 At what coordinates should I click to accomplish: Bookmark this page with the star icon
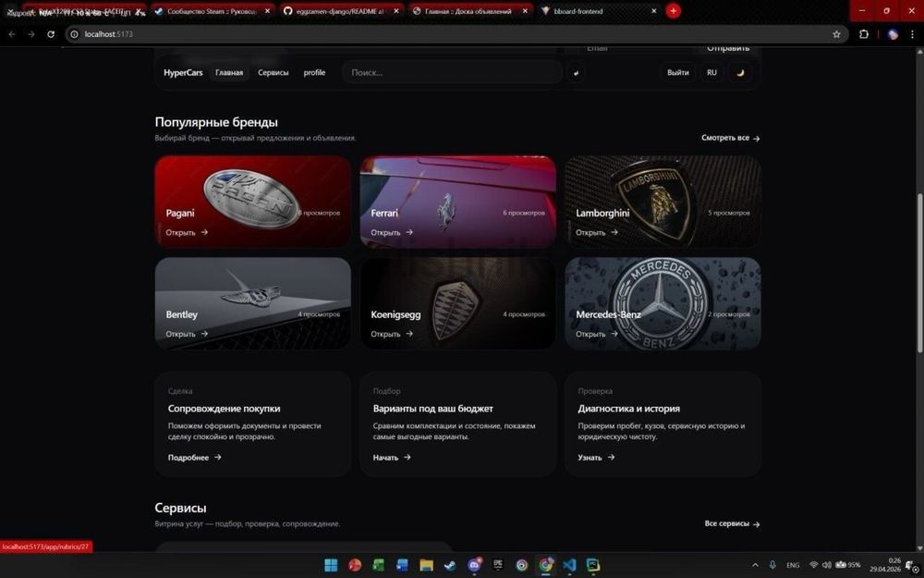click(x=836, y=34)
